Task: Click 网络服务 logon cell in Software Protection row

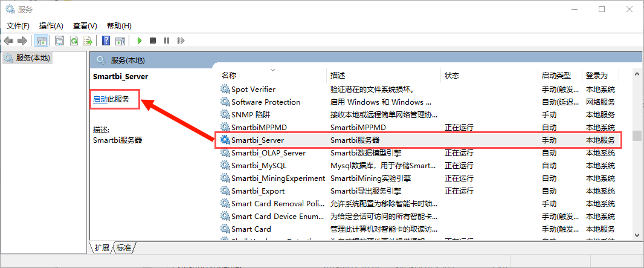Action: coord(600,102)
